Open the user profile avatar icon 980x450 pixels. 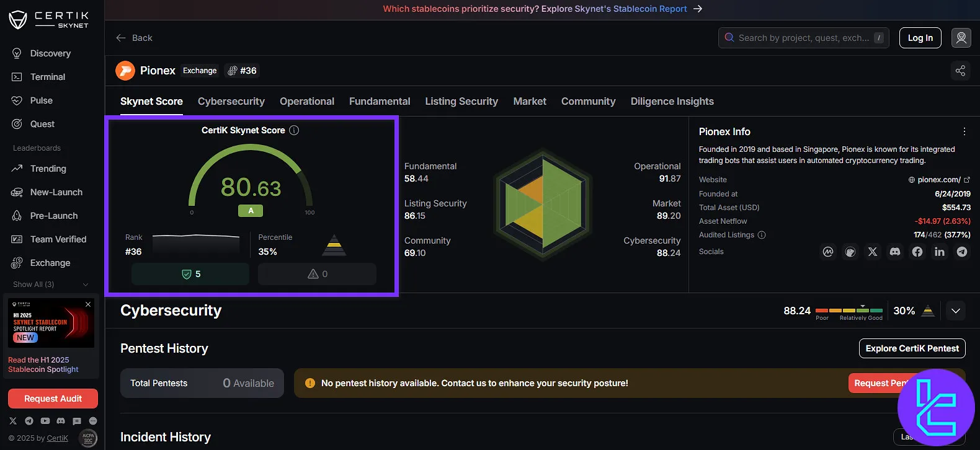pos(961,38)
